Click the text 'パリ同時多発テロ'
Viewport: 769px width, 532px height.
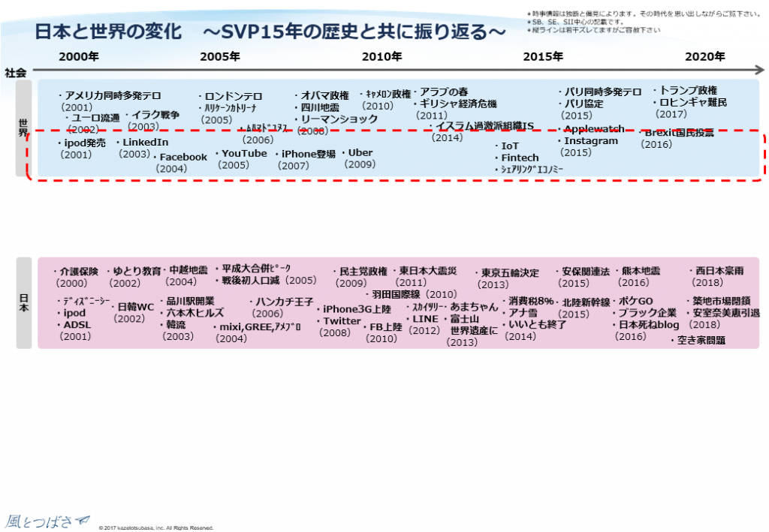pyautogui.click(x=603, y=92)
